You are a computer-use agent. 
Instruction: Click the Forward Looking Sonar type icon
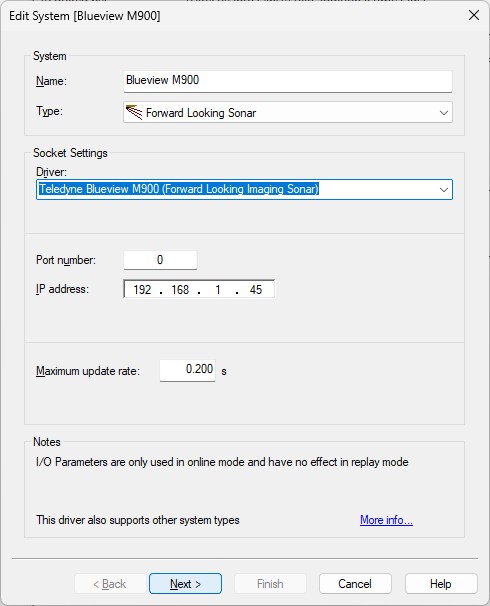click(134, 112)
